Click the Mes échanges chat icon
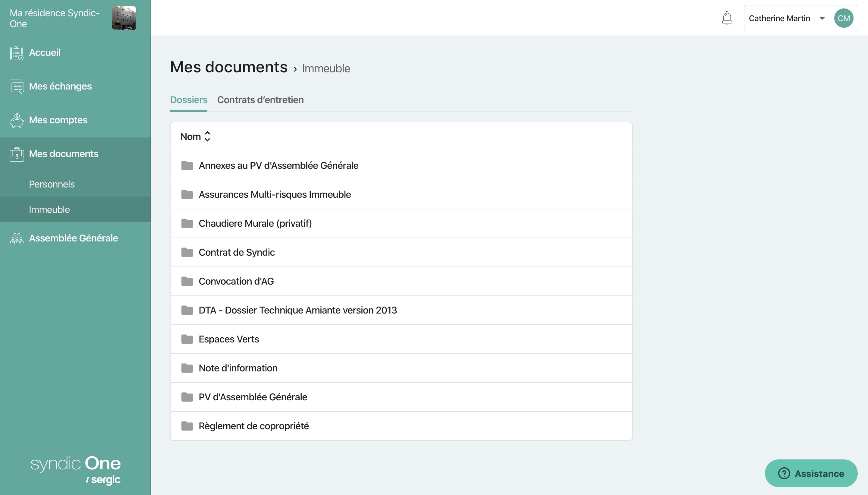 tap(16, 86)
